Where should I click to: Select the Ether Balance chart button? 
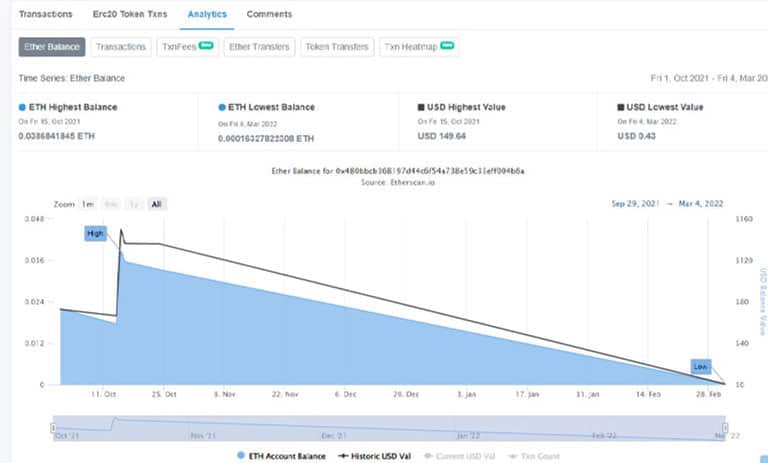click(x=52, y=47)
